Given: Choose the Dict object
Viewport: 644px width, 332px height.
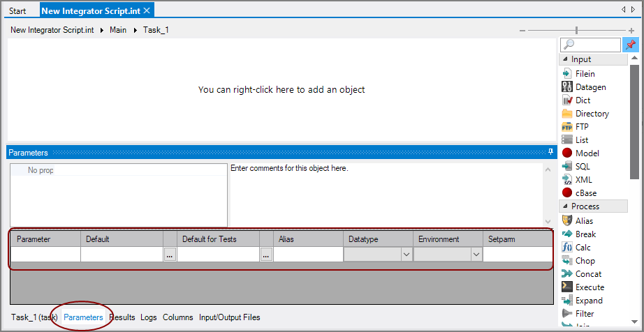Looking at the screenshot, I should click(x=576, y=100).
